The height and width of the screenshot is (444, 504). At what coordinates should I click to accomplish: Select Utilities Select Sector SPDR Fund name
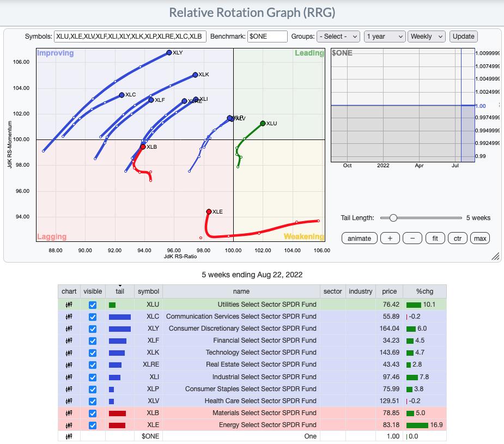267,305
